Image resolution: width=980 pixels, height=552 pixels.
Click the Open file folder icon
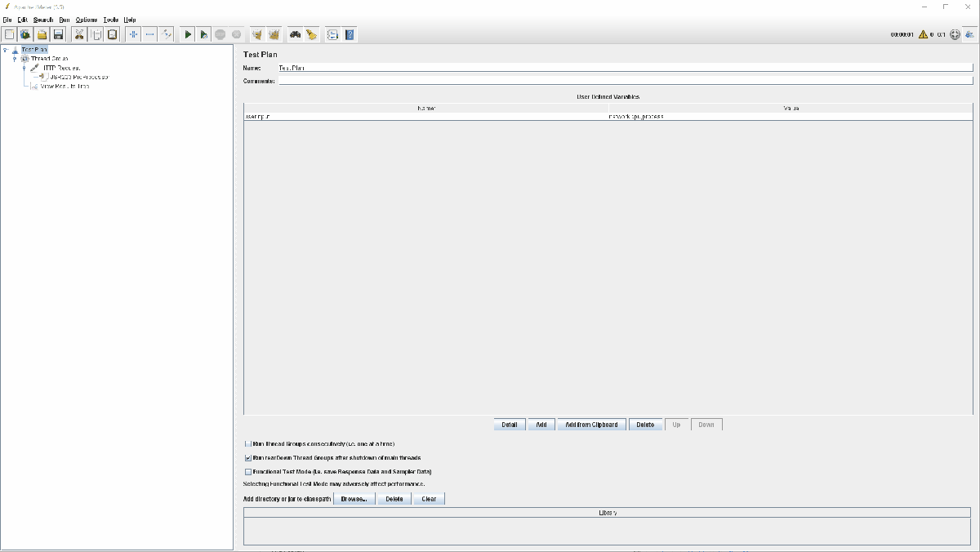pyautogui.click(x=42, y=34)
